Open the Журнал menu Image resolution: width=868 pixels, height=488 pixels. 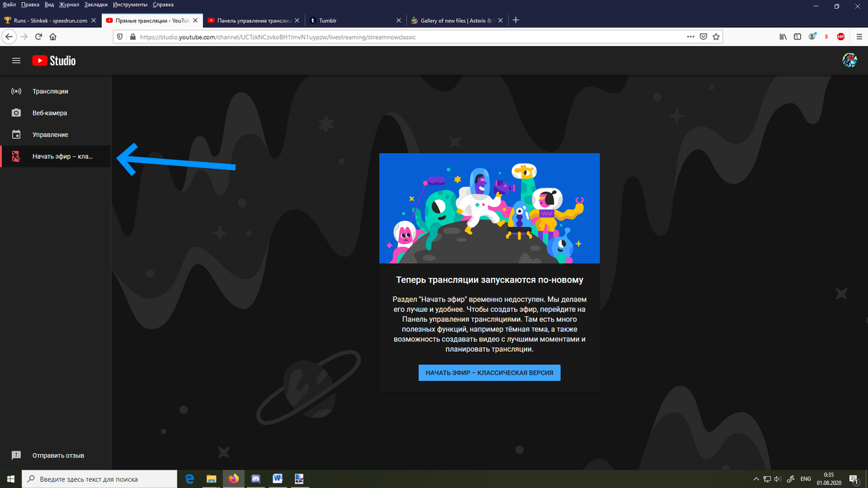(69, 5)
